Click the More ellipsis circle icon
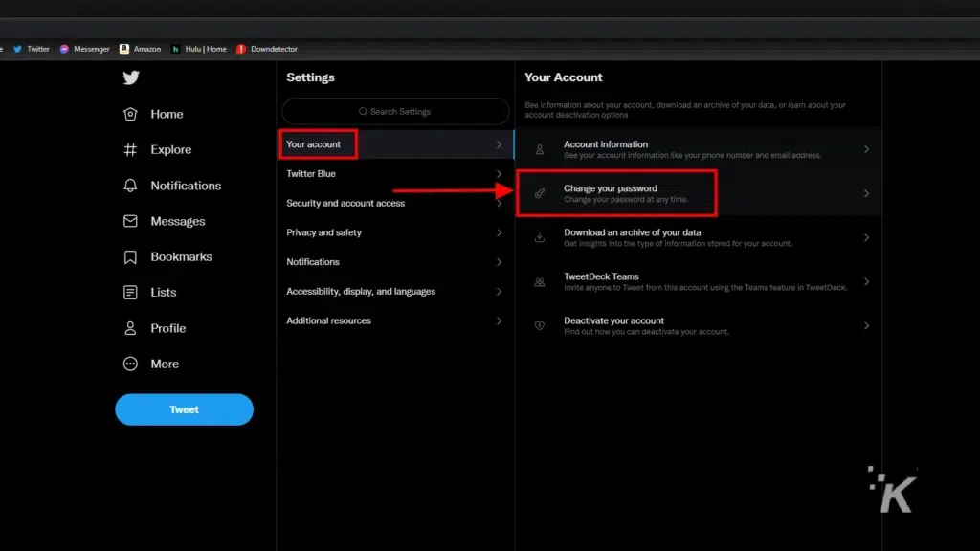980x551 pixels. pyautogui.click(x=130, y=364)
